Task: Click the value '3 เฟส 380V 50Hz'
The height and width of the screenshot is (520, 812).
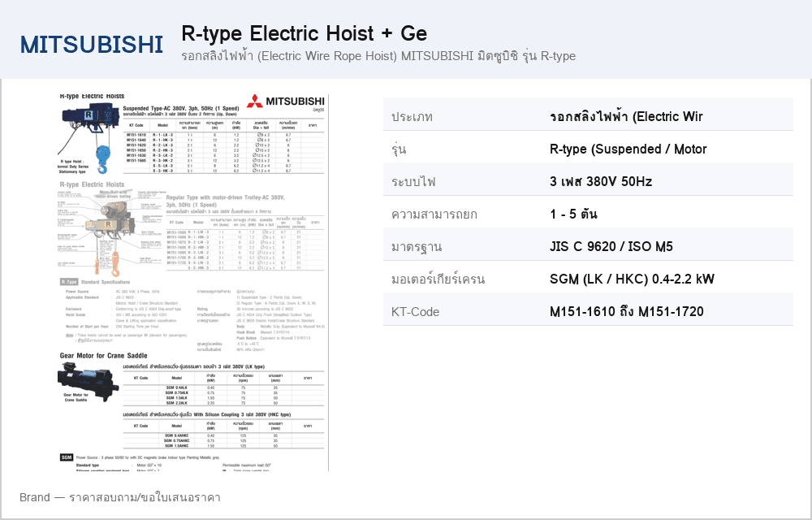Action: coord(601,182)
